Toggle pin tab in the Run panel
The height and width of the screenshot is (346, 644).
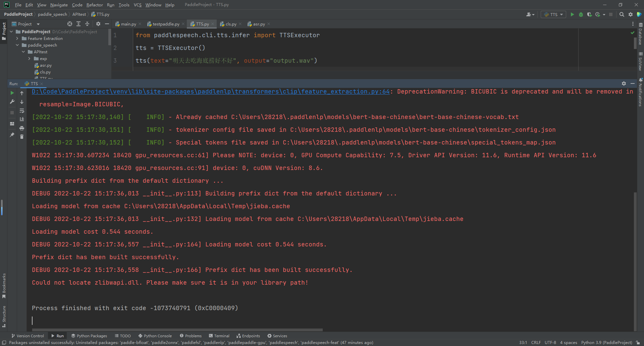pos(12,135)
